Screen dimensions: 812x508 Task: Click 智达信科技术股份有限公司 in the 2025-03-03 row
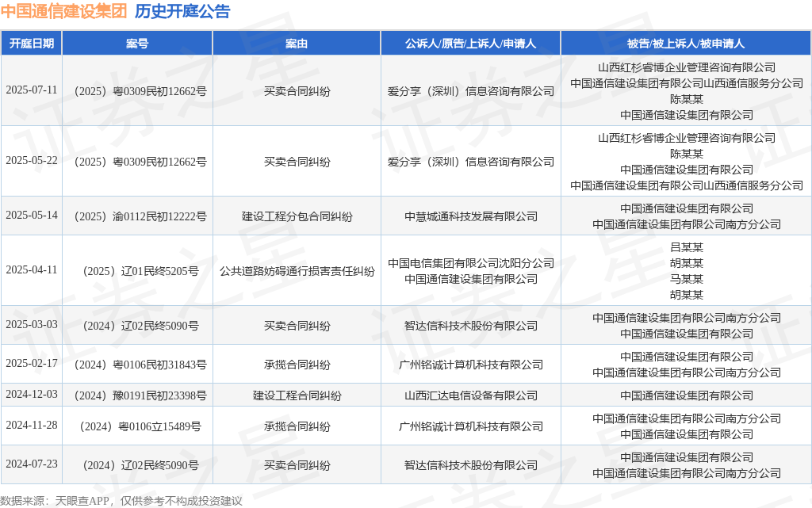471,326
